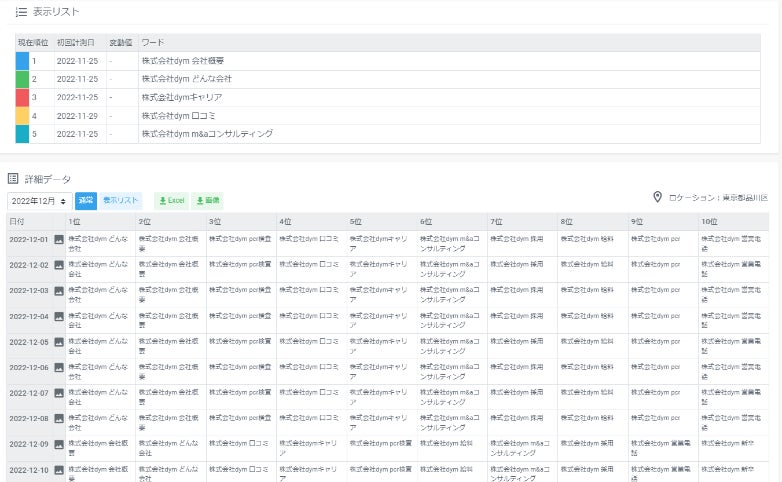Click m&aコンサルティング cell in 2022-12-06 row

[449, 371]
